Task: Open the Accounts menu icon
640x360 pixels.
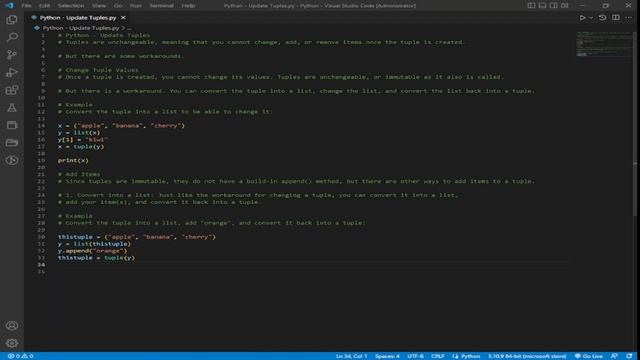Action: pyautogui.click(x=12, y=325)
